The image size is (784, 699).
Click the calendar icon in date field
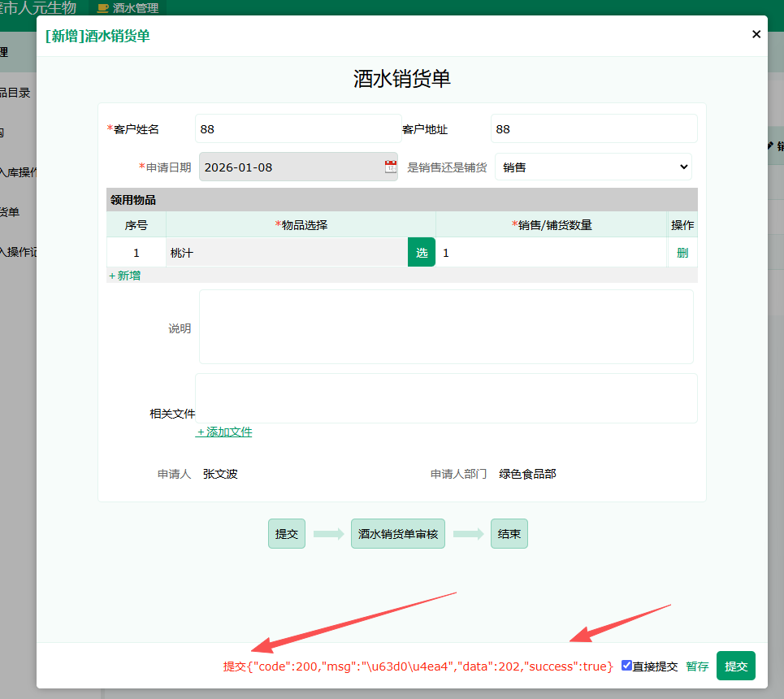(391, 167)
